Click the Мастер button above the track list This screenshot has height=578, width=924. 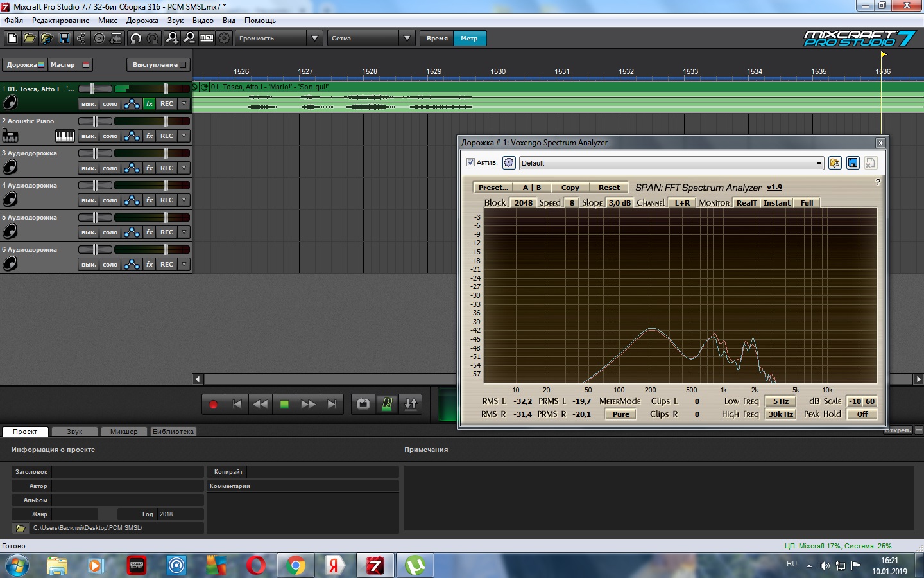coord(70,65)
